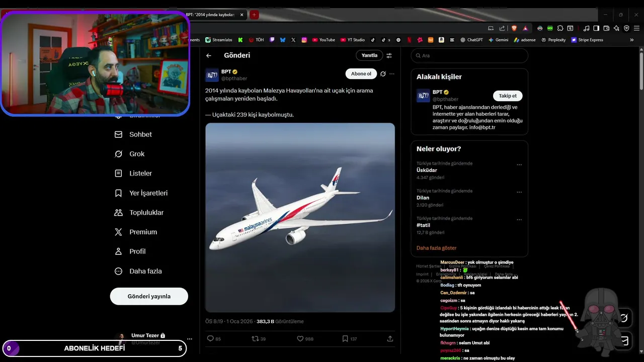The image size is (644, 362).
Task: Open the adsense bookmark
Action: coord(525,40)
